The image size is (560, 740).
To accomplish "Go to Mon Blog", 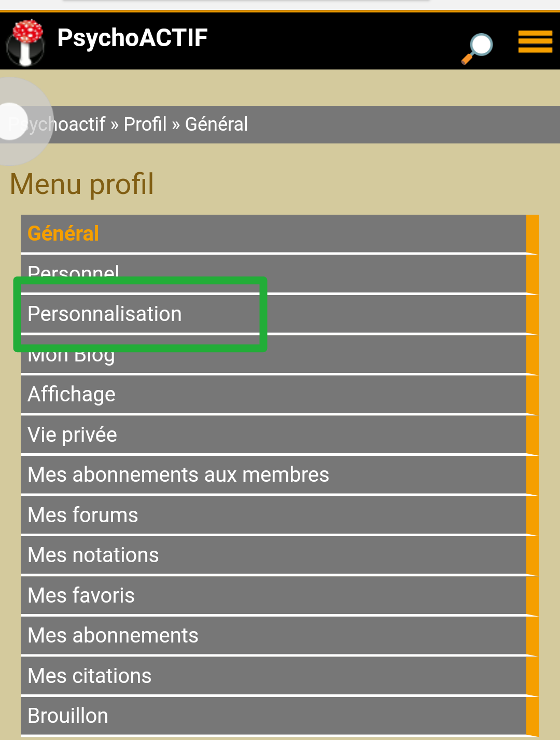I will pyautogui.click(x=71, y=358).
